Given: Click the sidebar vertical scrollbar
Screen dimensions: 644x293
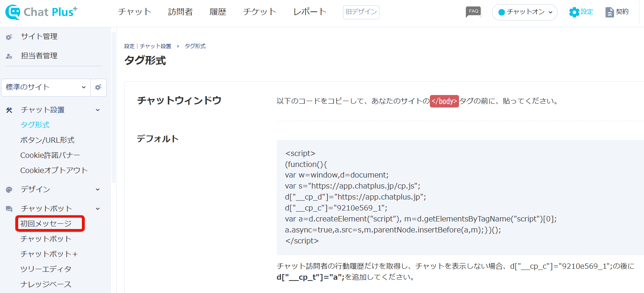Looking at the screenshot, I should 114,107.
